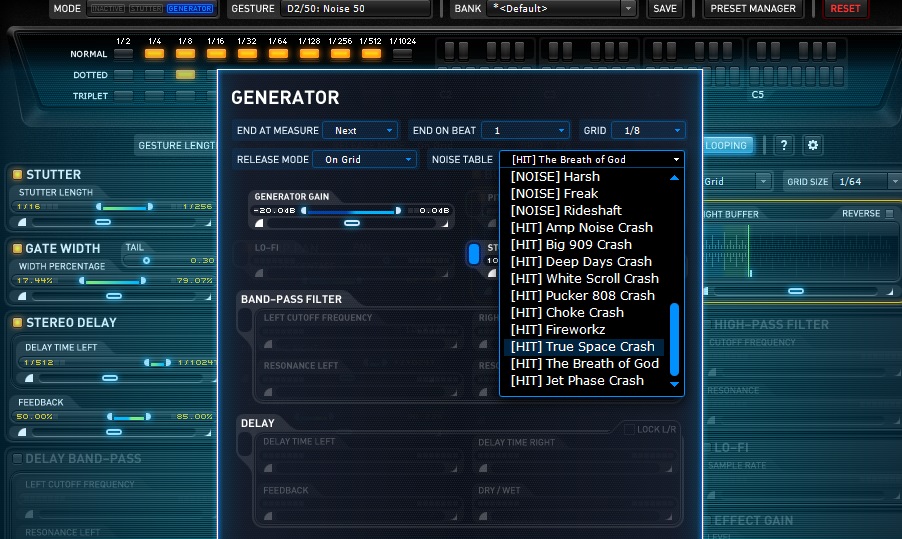Open the End At Measure dropdown
This screenshot has width=902, height=539.
point(360,131)
